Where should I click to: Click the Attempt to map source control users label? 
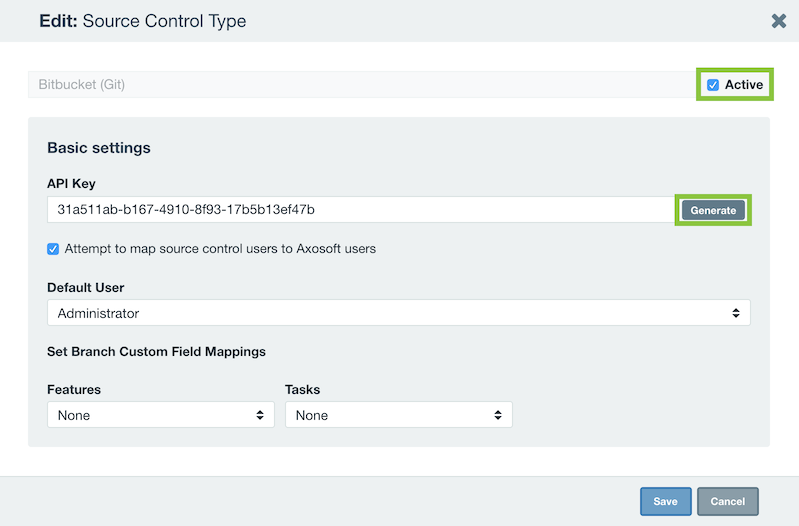[220, 249]
